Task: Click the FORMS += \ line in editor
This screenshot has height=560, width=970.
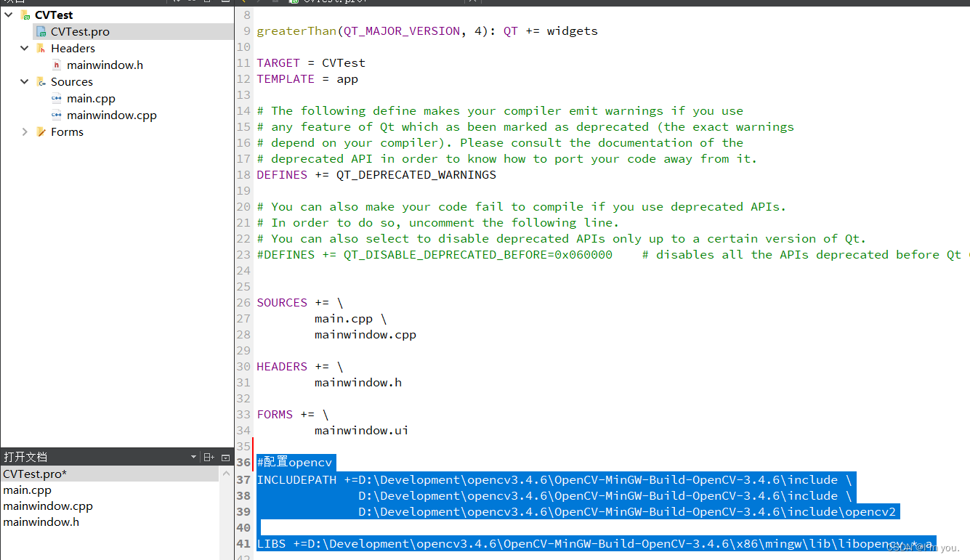Action: pyautogui.click(x=293, y=415)
